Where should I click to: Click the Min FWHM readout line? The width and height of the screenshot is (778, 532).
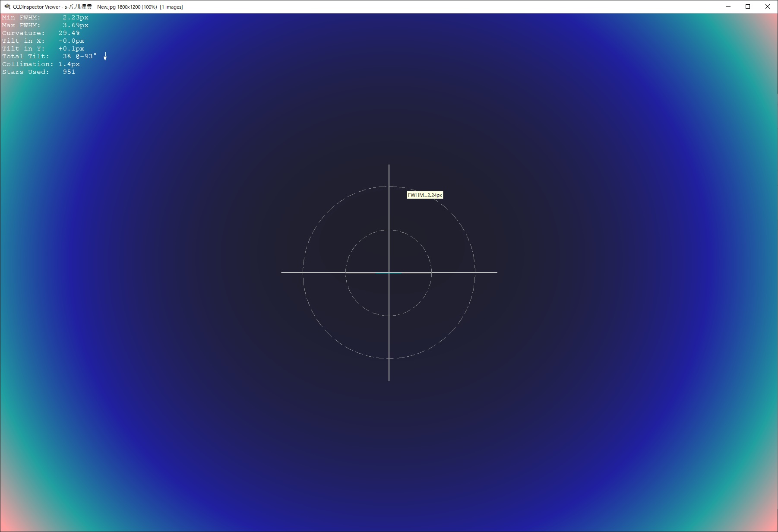pyautogui.click(x=45, y=18)
